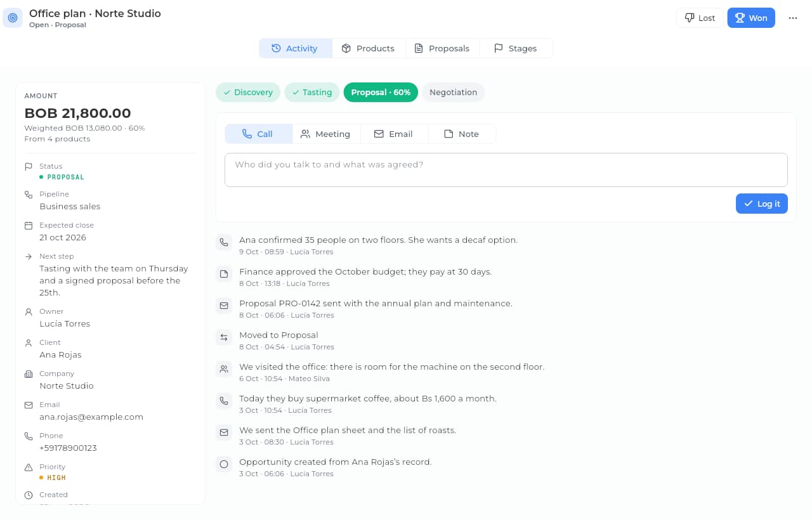The width and height of the screenshot is (812, 520).
Task: Click the email icon beside Office plan sheet entry
Action: coord(223,432)
